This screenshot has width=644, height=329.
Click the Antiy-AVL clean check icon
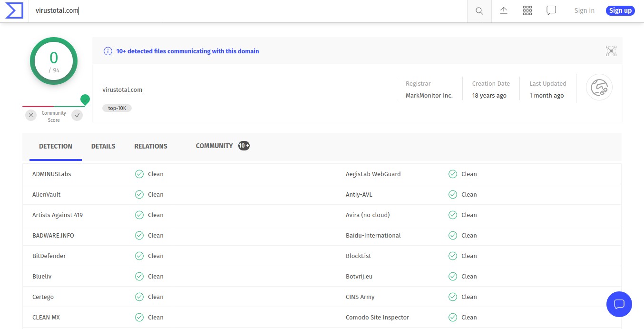[453, 195]
